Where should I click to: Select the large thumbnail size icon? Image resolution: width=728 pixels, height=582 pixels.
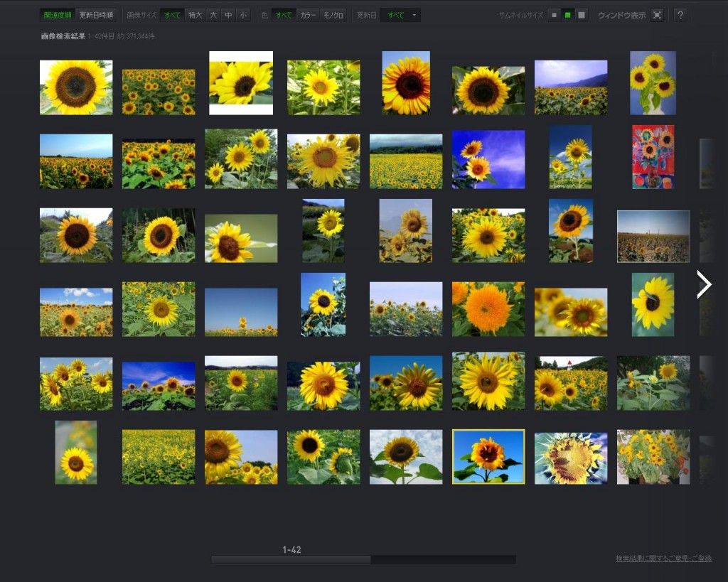click(581, 16)
